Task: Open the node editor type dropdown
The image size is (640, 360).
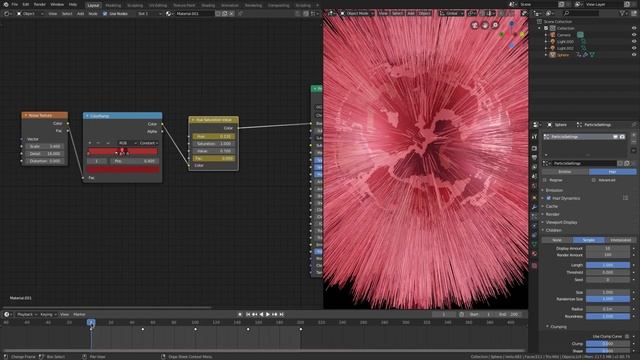Action: tap(7, 13)
